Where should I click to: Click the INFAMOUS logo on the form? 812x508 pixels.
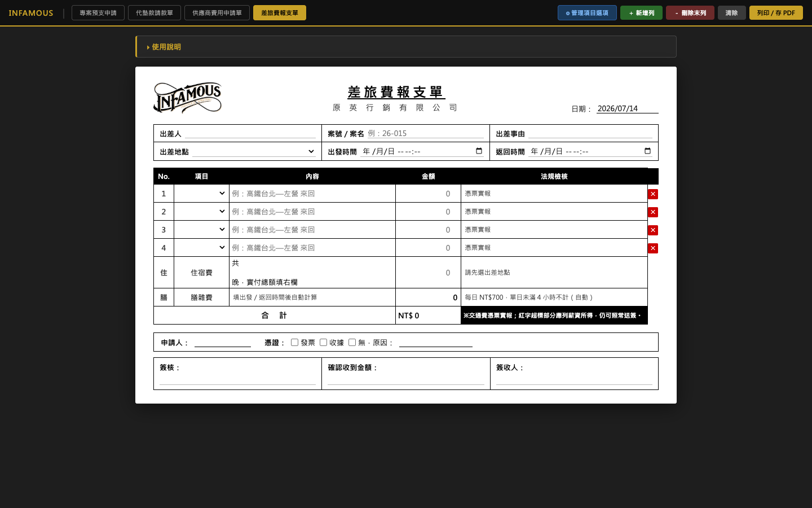point(187,98)
